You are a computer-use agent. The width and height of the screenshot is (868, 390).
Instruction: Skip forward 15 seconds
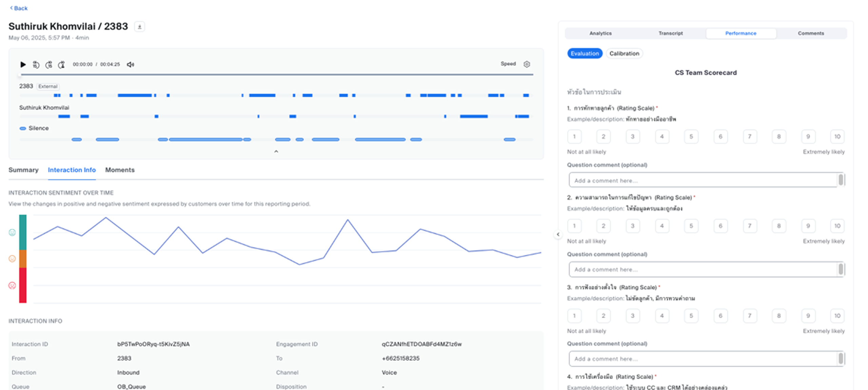(49, 64)
